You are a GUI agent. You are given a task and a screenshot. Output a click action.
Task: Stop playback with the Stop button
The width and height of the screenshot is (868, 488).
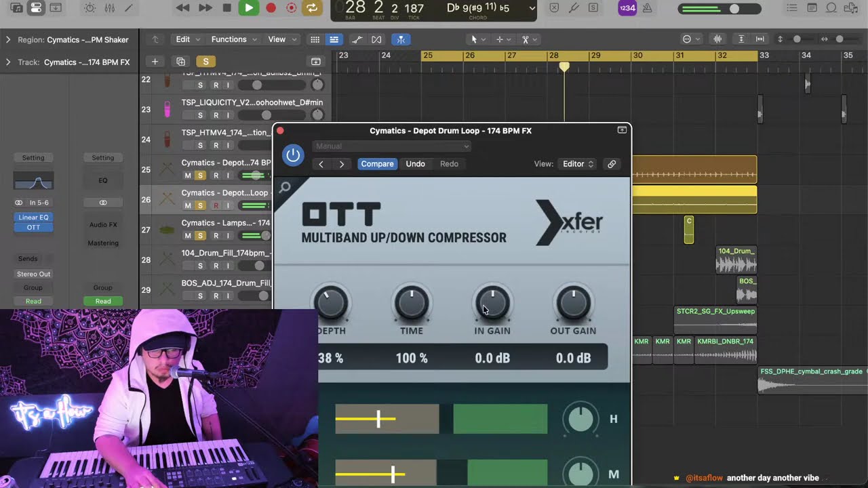pos(227,8)
